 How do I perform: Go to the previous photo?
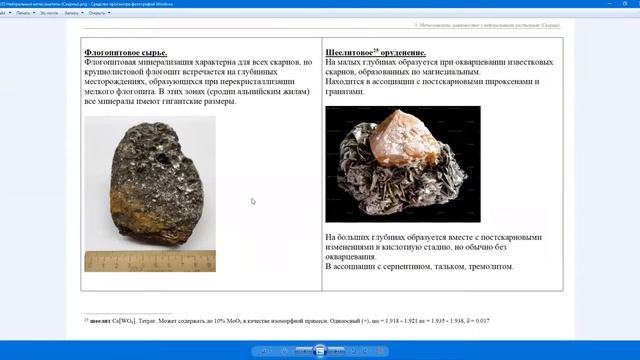tap(304, 351)
